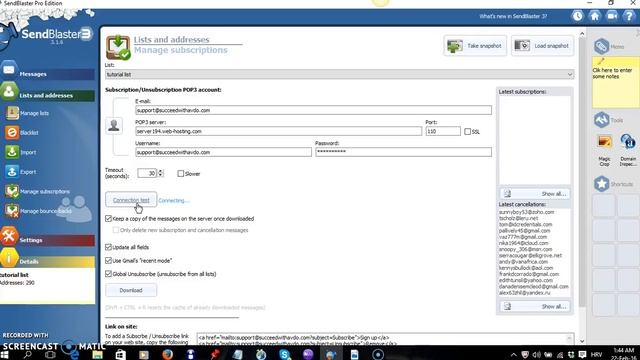Viewport: 640px width, 360px height.
Task: Click the link on site code box
Action: point(385,340)
